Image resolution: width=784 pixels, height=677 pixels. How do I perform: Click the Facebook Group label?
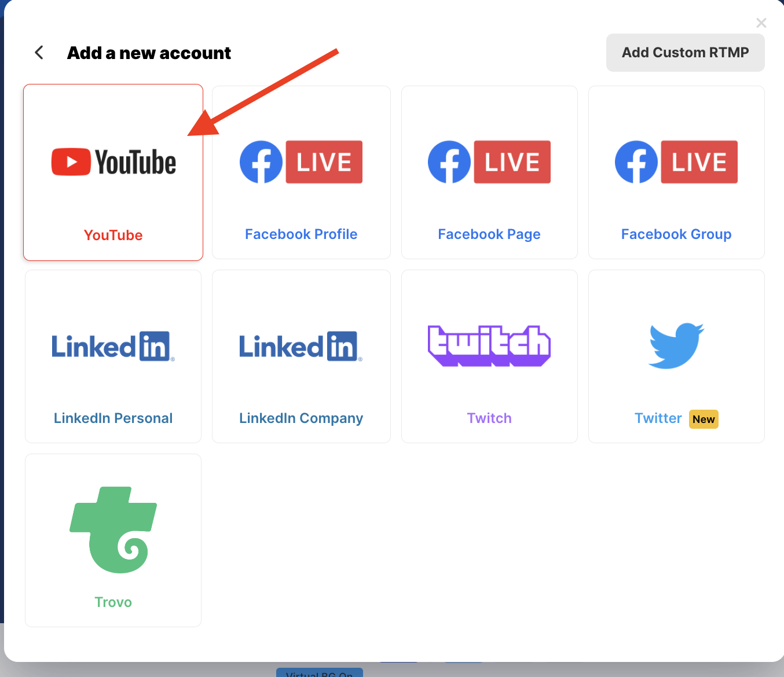coord(676,234)
